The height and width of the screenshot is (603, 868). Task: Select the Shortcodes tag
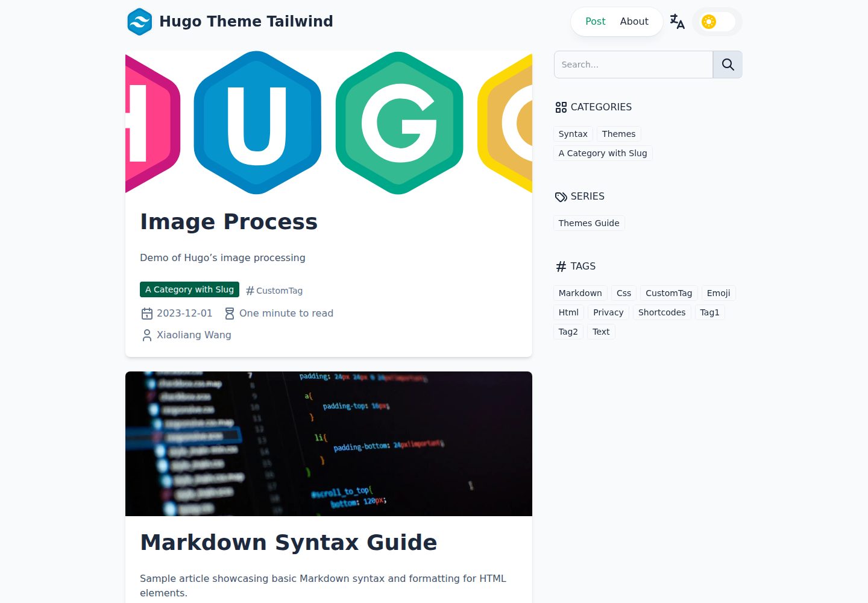click(662, 312)
